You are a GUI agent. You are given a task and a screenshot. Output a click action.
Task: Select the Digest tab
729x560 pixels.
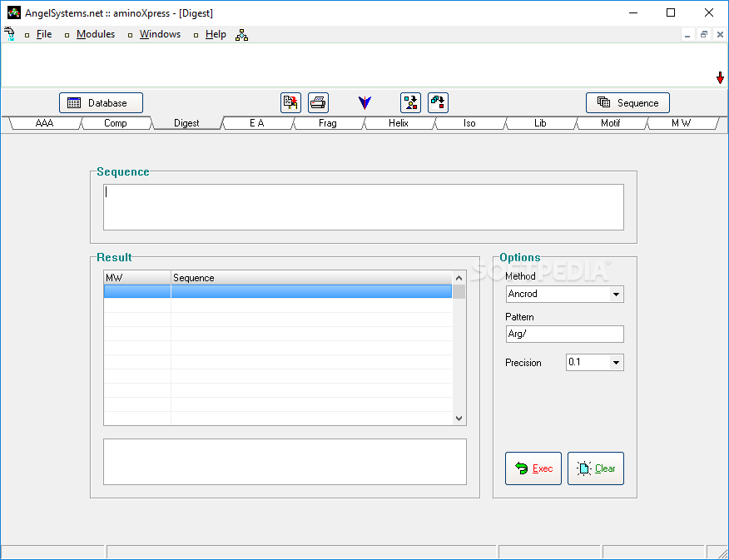coord(186,123)
